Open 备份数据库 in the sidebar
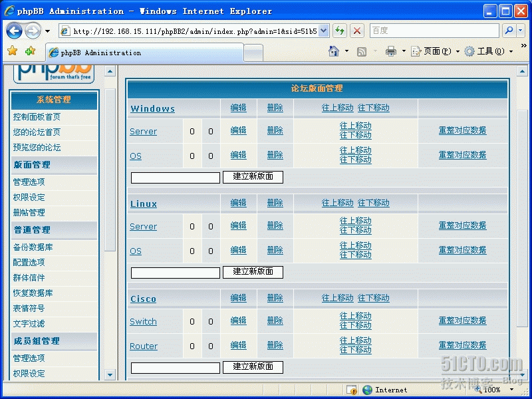The image size is (532, 399). coord(33,247)
